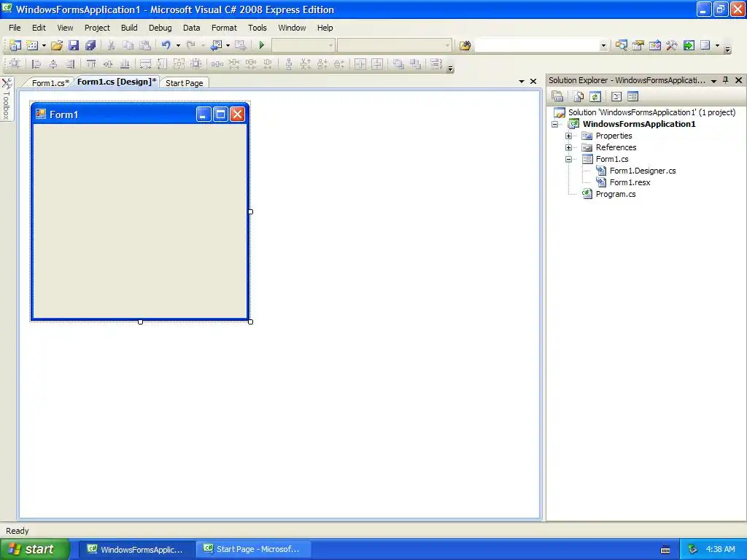Click the Redo toolbar icon
Screen dimensions: 747x560
191,45
